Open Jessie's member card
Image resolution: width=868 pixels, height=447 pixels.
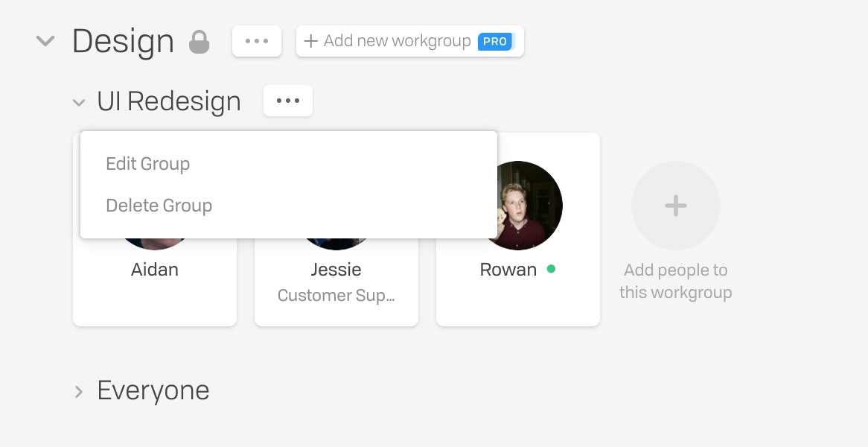click(x=336, y=282)
